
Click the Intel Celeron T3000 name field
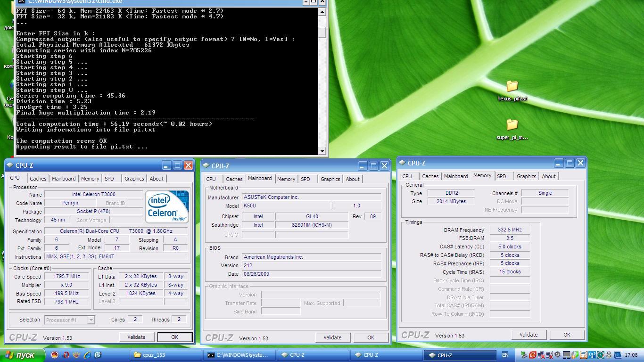coord(93,194)
